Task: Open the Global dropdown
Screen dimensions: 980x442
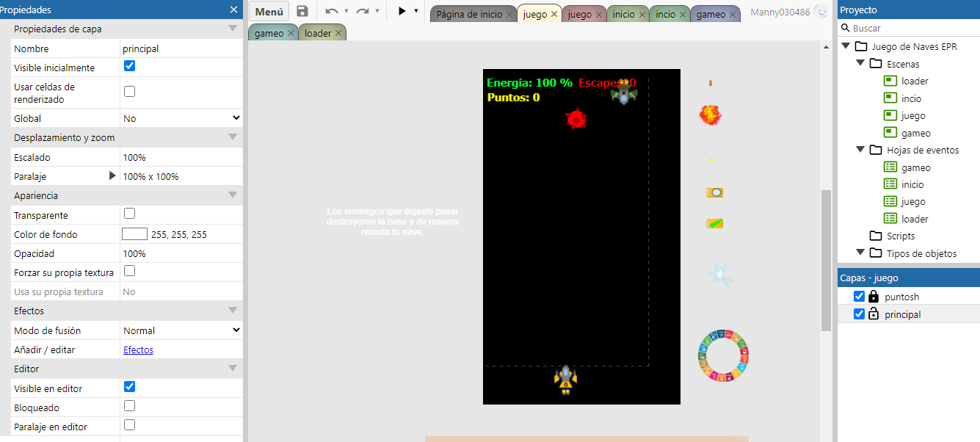Action: [x=181, y=118]
